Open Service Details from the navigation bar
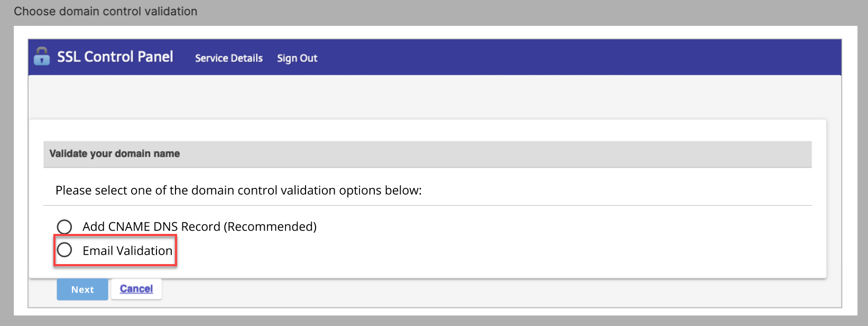Viewport: 868px width, 326px height. tap(228, 58)
